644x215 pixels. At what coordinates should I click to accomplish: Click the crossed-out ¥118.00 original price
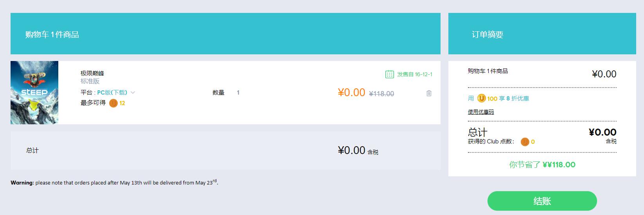coord(381,94)
